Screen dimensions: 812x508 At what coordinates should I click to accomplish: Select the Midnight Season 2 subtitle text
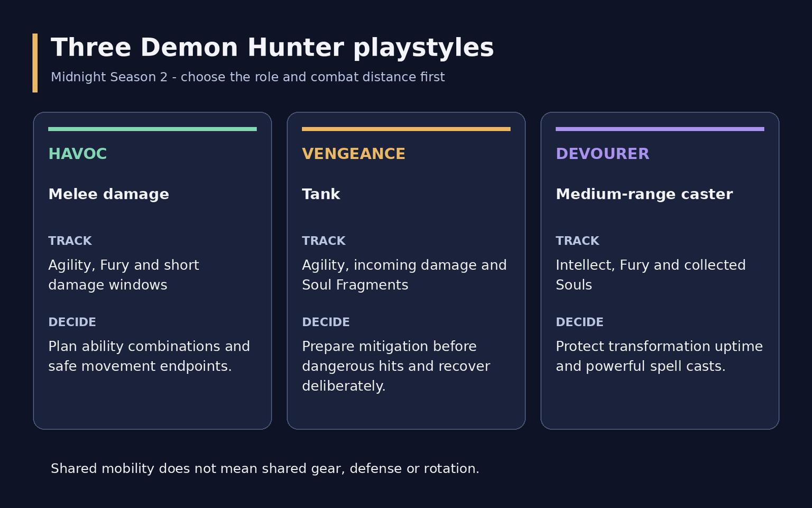[x=248, y=77]
